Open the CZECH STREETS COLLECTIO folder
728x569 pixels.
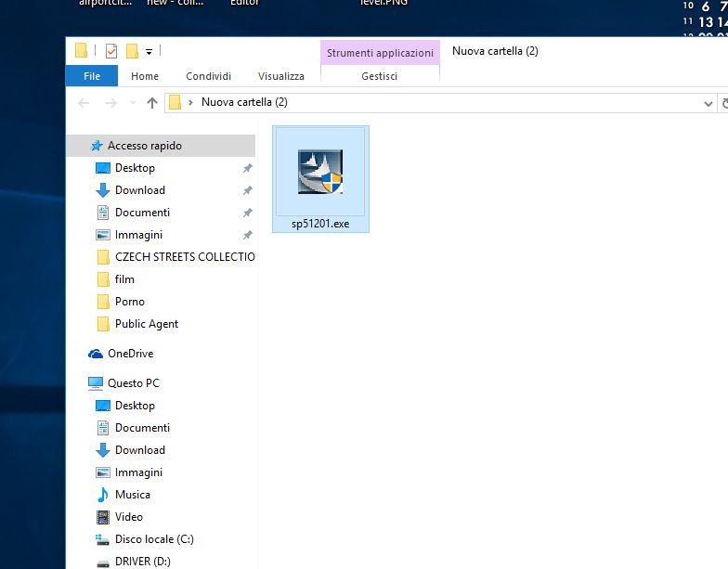[185, 256]
